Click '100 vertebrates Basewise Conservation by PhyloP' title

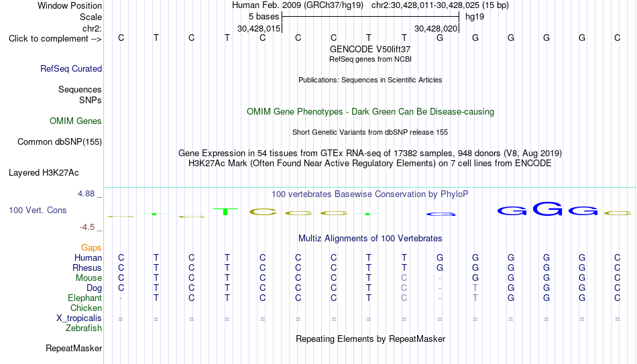coord(370,194)
